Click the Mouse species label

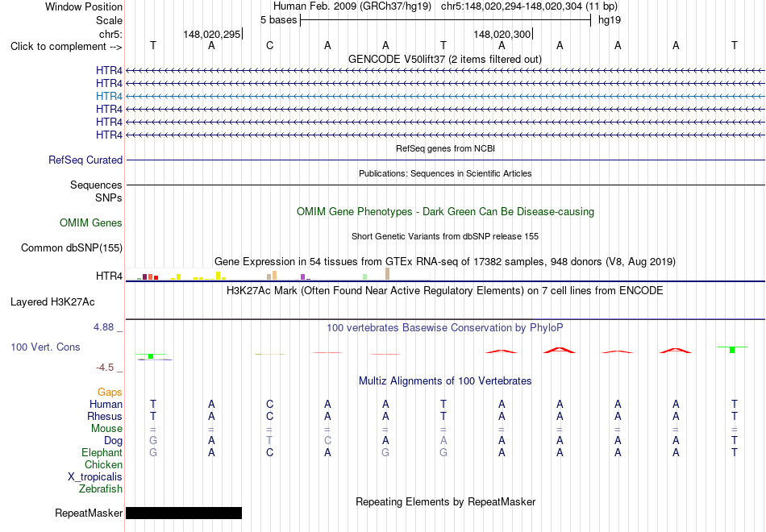pos(106,429)
